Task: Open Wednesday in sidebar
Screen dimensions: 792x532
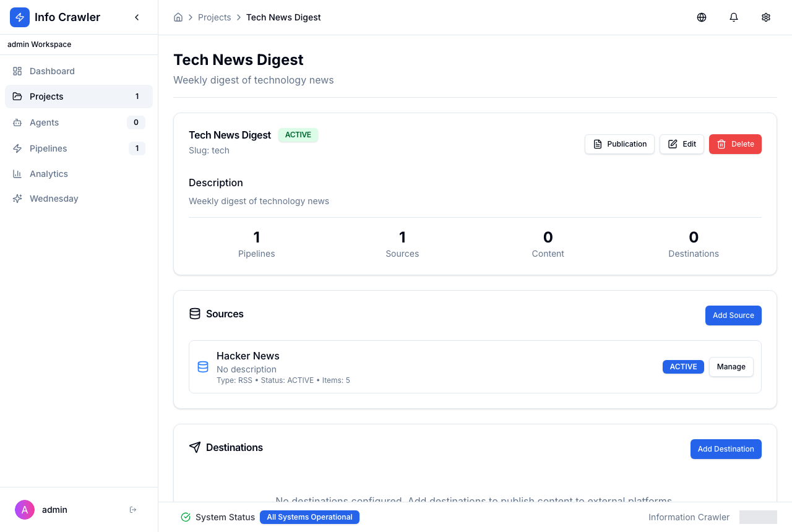Action: 79,199
